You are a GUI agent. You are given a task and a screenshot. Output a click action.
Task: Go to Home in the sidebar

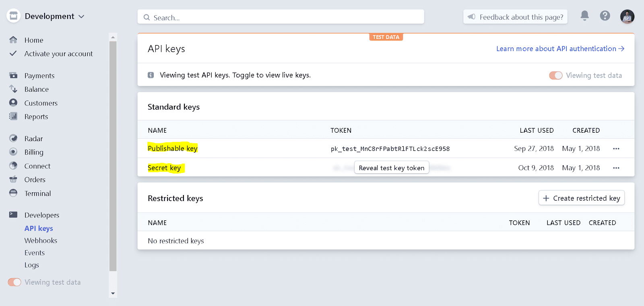[34, 40]
